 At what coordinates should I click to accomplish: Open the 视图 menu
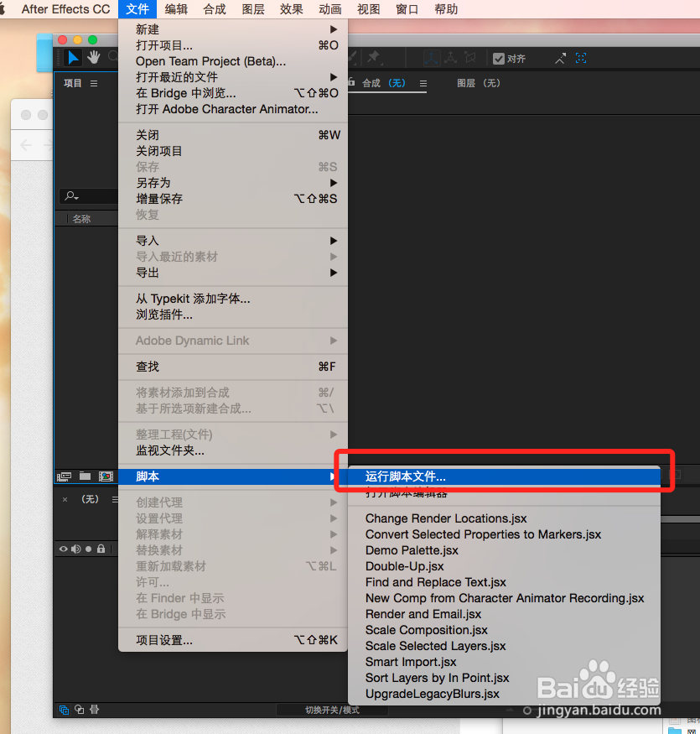[368, 9]
